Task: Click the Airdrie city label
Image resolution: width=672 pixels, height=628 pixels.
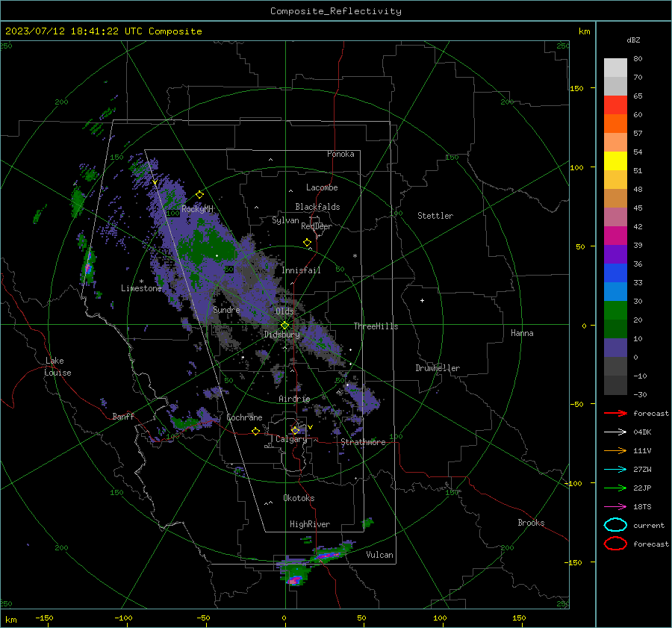Action: 294,399
